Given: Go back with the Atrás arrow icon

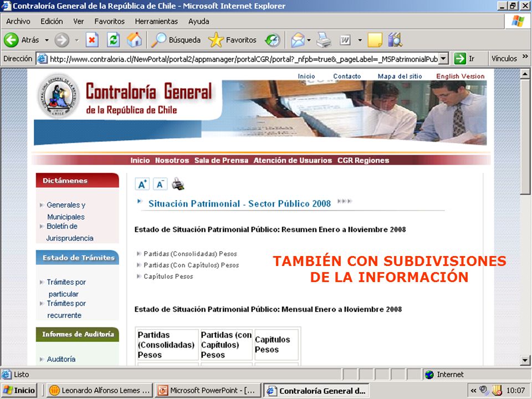Looking at the screenshot, I should click(11, 40).
